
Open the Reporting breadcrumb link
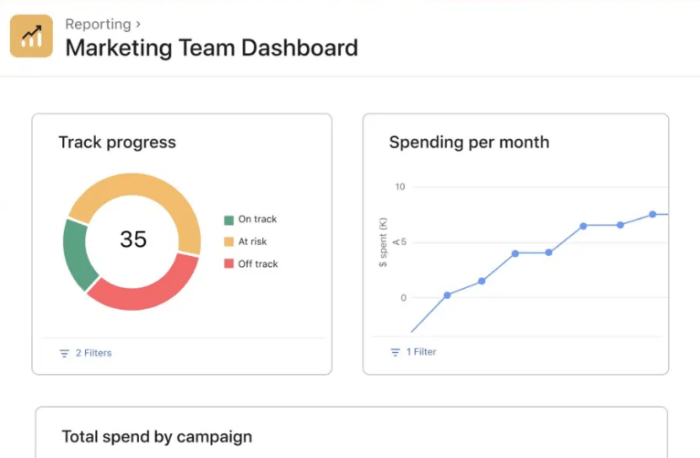pos(98,23)
